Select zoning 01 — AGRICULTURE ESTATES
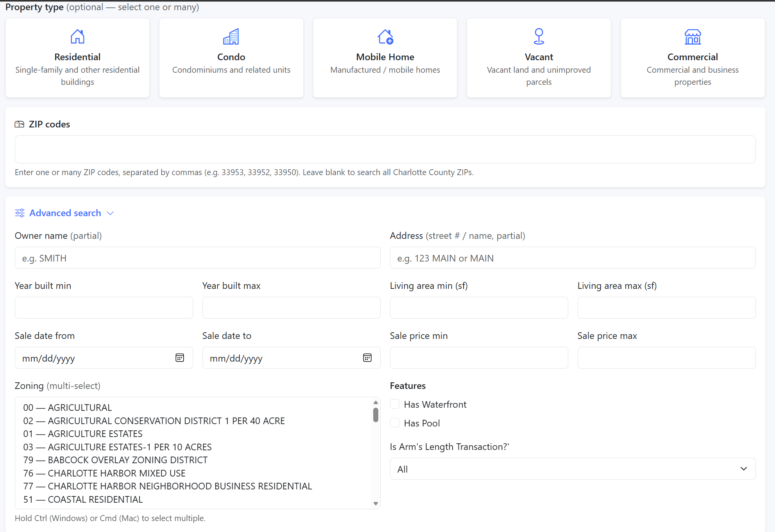This screenshot has width=775, height=532. point(193,434)
